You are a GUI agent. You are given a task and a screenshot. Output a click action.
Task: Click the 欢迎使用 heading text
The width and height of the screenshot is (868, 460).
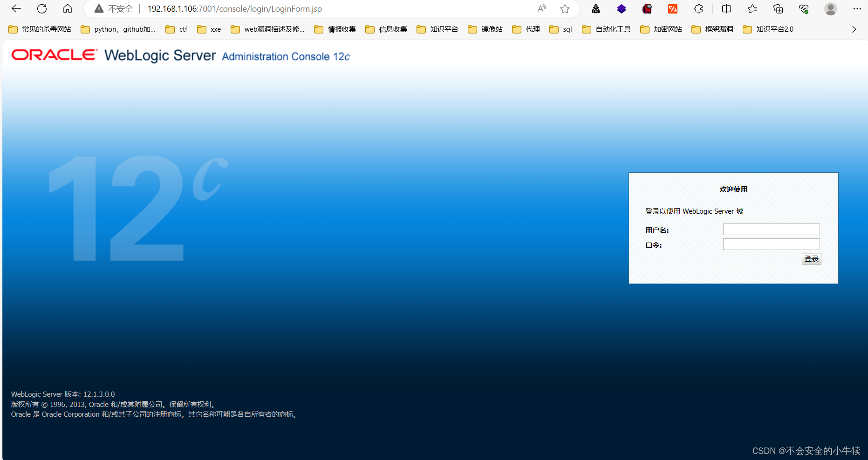[733, 189]
